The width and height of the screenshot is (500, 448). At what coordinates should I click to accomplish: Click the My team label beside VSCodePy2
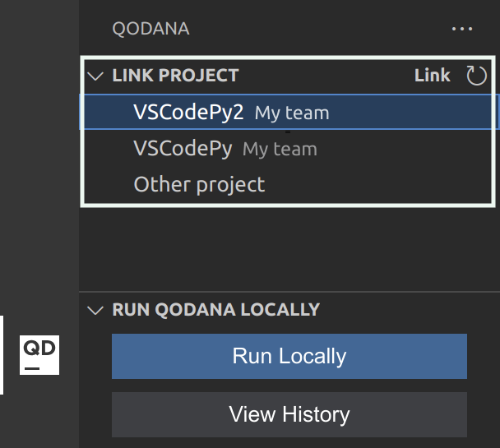tap(292, 113)
